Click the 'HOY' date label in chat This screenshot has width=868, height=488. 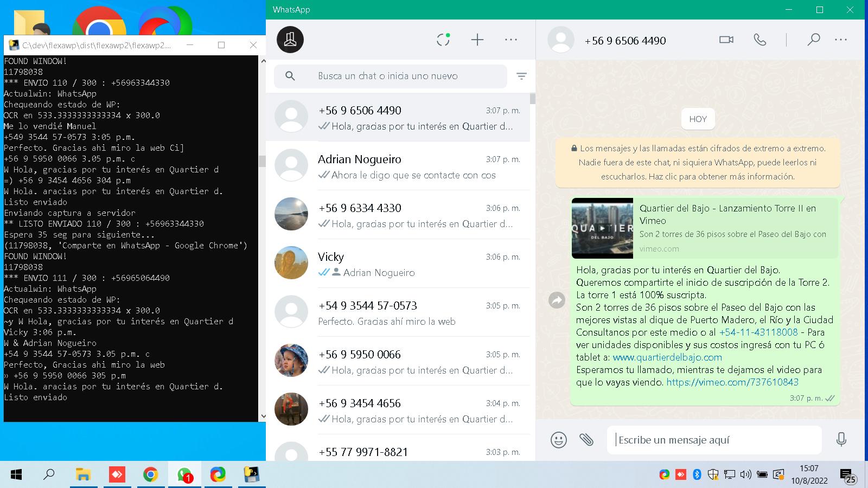tap(698, 119)
